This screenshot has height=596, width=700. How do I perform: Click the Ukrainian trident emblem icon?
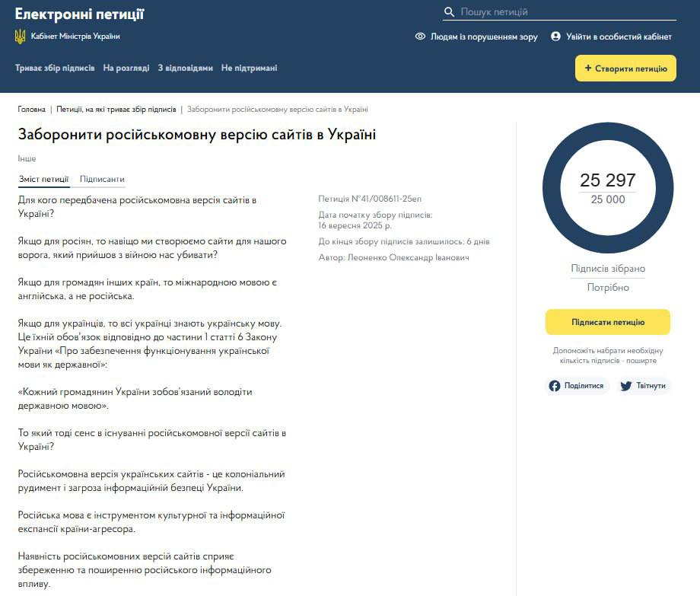21,37
